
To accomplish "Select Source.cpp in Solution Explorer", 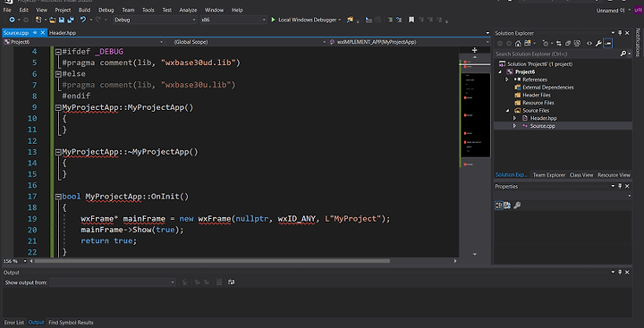I will 542,126.
